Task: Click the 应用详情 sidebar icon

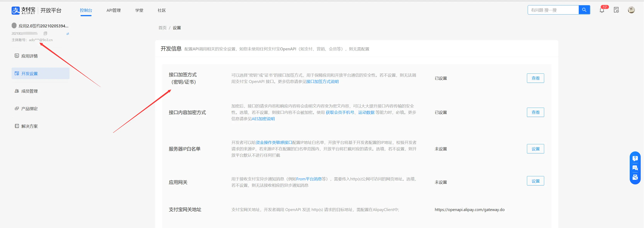Action: [x=17, y=56]
